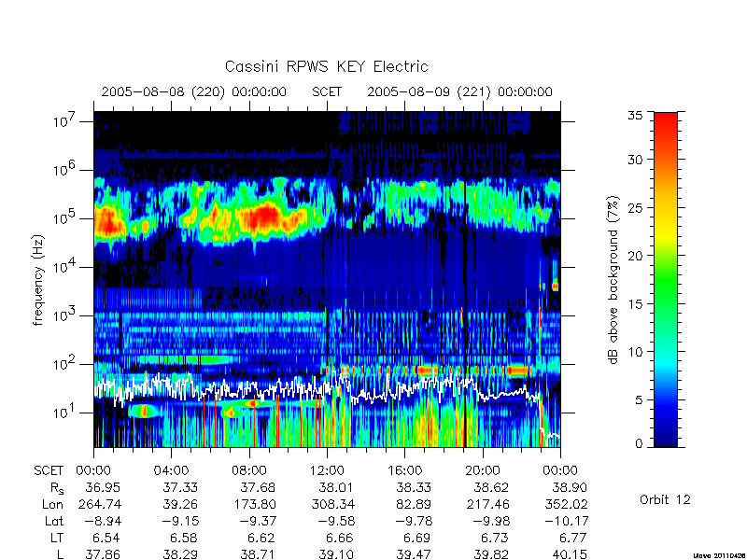Click the colorbar tick value 0
The width and height of the screenshot is (747, 560).
pyautogui.click(x=639, y=443)
